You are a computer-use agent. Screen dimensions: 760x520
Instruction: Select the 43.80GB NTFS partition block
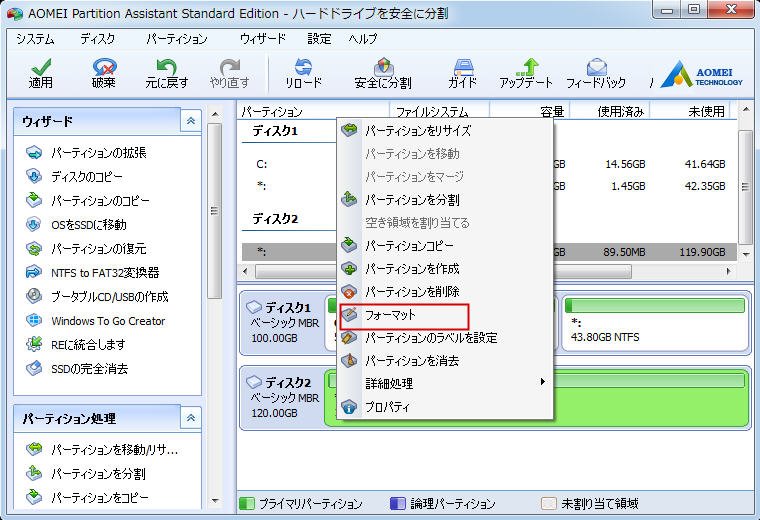coord(655,324)
